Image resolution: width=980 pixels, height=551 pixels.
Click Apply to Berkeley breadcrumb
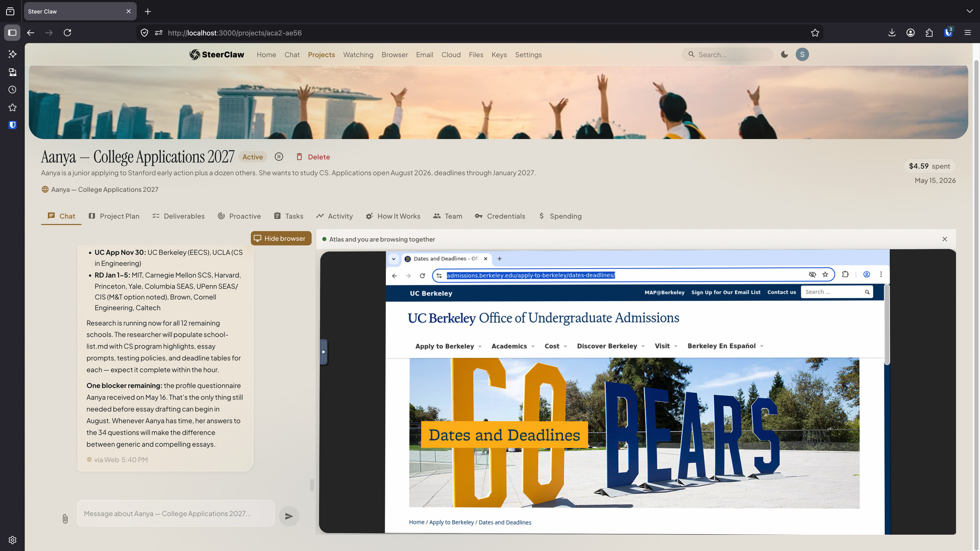451,522
